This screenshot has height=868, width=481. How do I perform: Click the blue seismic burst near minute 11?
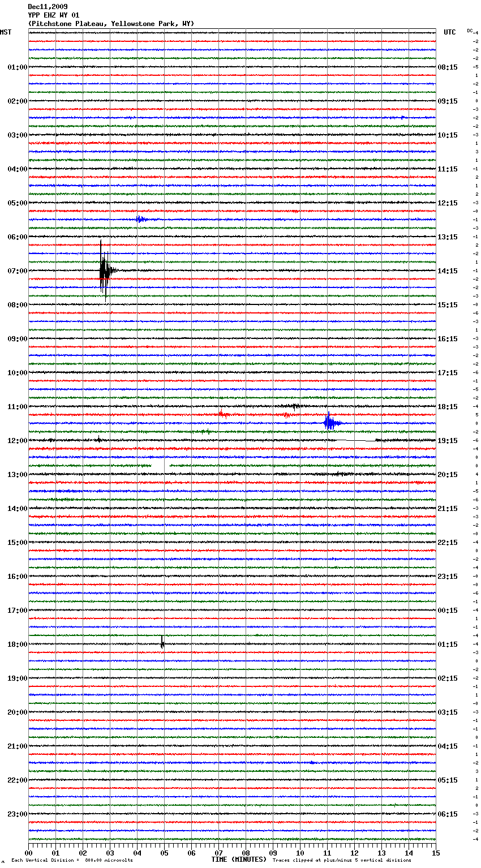332,422
